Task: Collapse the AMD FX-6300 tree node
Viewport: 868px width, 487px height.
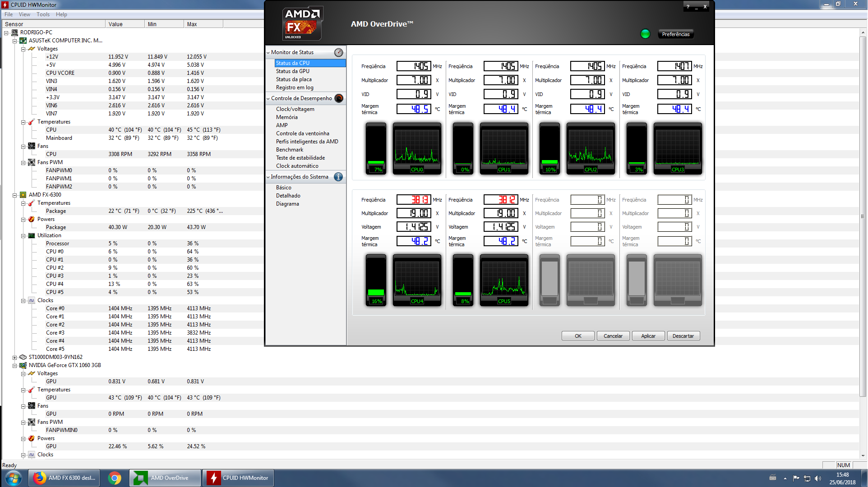Action: pyautogui.click(x=14, y=195)
